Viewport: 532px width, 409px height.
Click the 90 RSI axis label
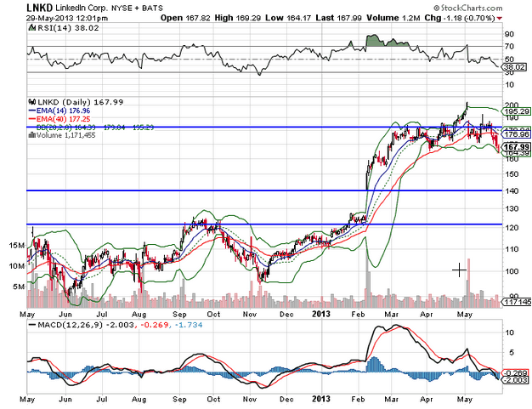(510, 34)
